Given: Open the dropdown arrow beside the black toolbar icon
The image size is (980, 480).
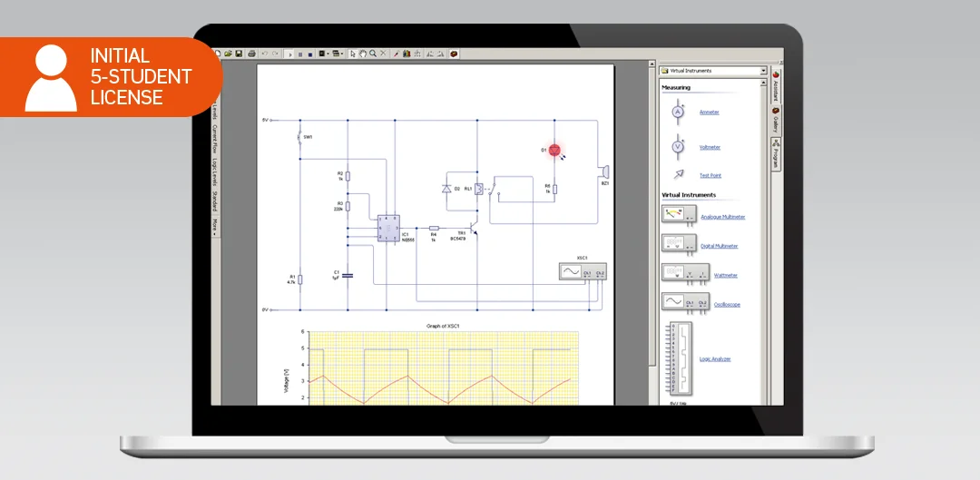Looking at the screenshot, I should (329, 54).
